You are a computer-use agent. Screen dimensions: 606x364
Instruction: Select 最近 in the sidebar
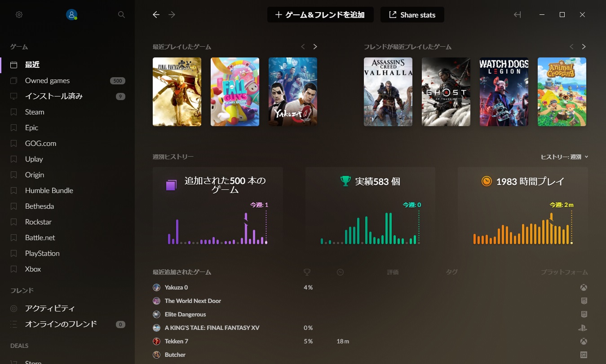pos(67,65)
